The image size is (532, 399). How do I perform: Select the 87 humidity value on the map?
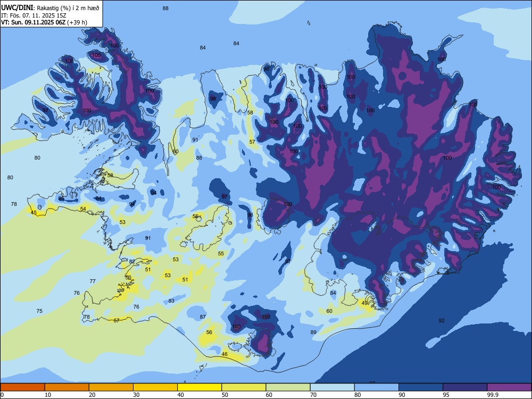pyautogui.click(x=203, y=317)
